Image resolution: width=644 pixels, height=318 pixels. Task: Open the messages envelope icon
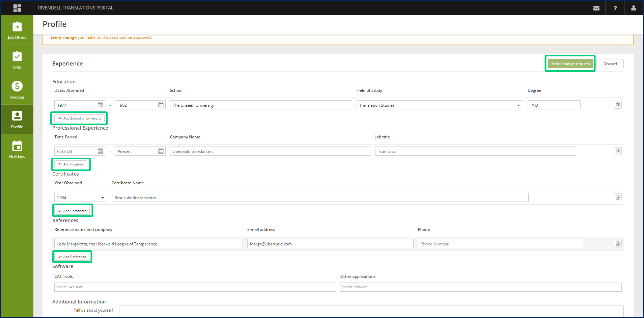tap(596, 8)
